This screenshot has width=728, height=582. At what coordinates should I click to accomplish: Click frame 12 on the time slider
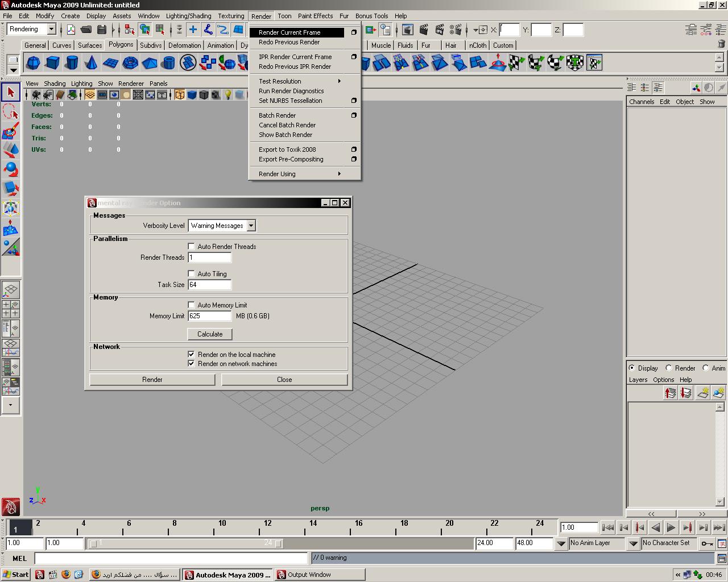tap(267, 527)
